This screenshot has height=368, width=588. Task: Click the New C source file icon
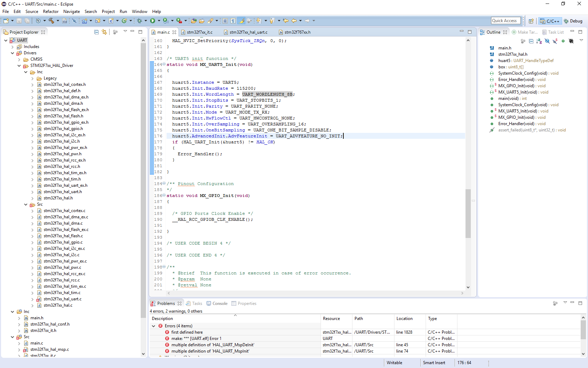pos(111,21)
